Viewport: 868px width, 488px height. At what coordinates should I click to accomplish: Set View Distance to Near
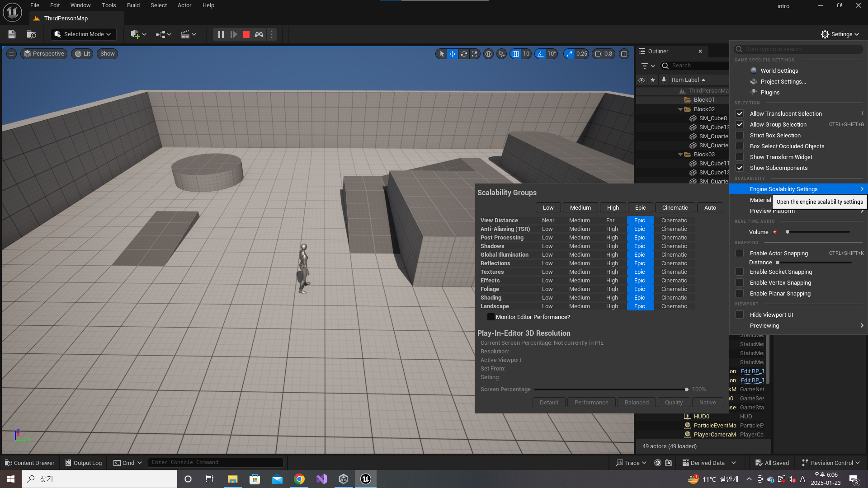pyautogui.click(x=548, y=220)
